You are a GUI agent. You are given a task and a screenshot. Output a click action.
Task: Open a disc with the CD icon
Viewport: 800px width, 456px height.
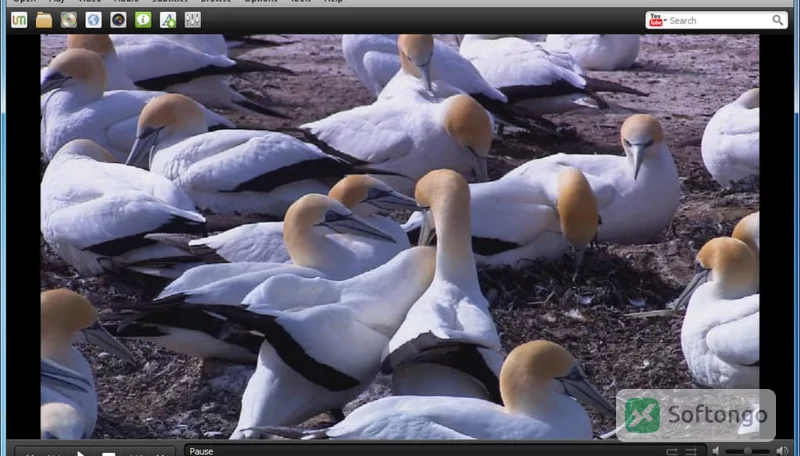pyautogui.click(x=68, y=20)
